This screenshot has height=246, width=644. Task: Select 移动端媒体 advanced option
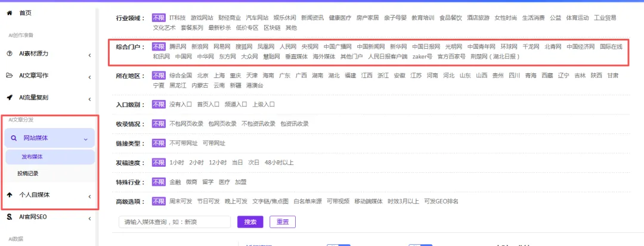[x=369, y=201]
